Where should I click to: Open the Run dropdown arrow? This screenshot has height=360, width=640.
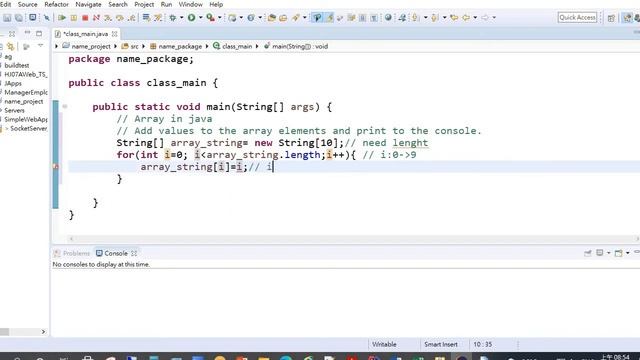coord(200,18)
